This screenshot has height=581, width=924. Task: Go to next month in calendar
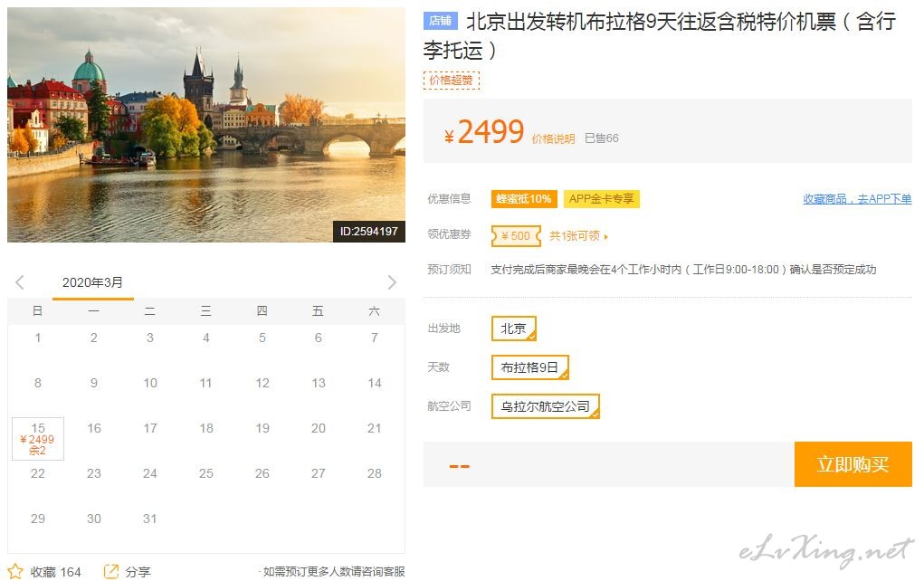pos(392,282)
